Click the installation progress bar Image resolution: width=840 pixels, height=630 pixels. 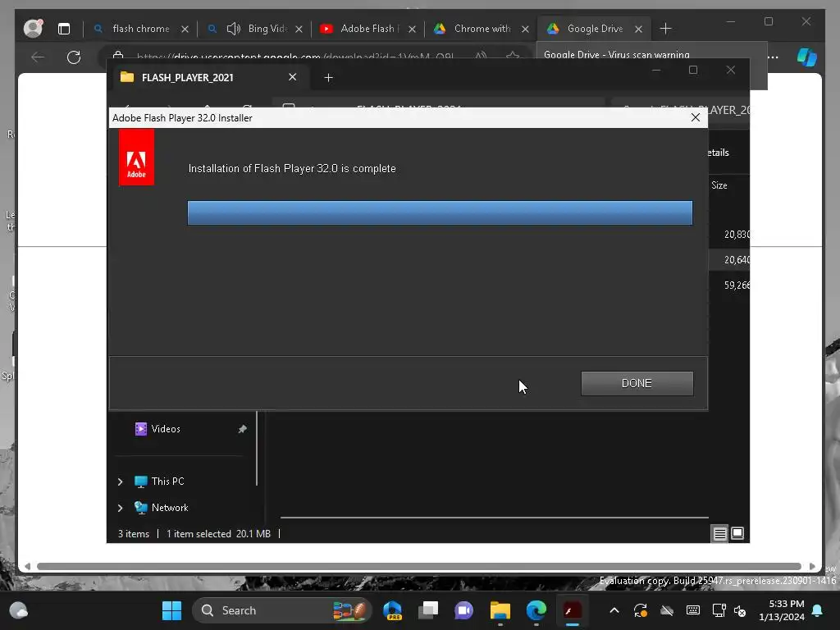pyautogui.click(x=440, y=212)
